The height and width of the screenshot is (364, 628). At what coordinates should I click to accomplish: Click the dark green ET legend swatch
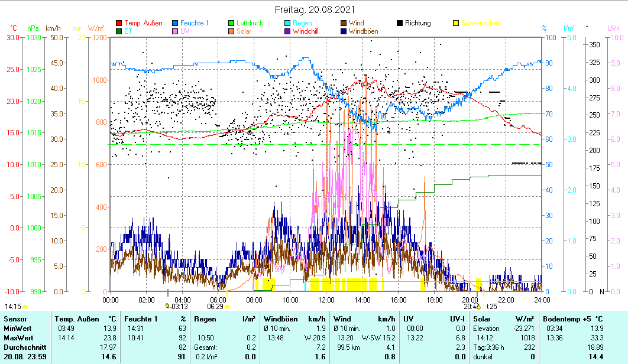pyautogui.click(x=119, y=31)
